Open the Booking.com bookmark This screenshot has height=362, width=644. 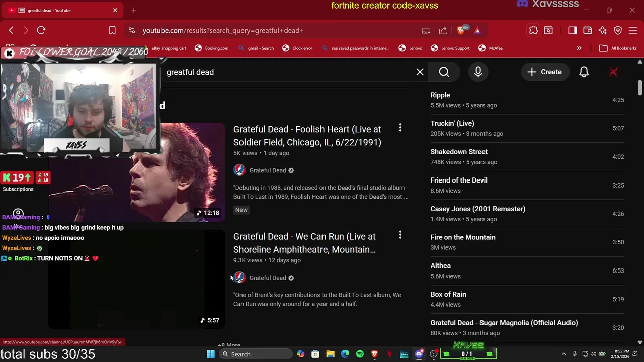[211, 48]
